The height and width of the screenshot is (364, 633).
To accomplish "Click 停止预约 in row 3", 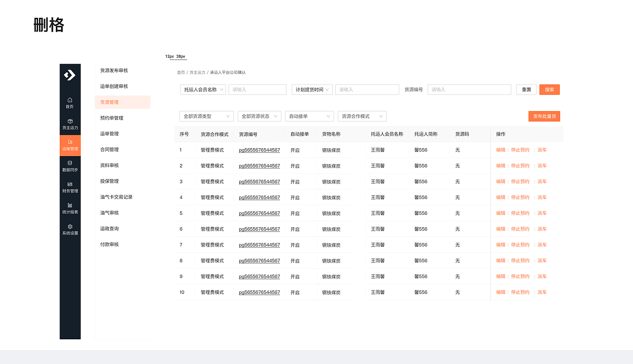I will click(520, 182).
